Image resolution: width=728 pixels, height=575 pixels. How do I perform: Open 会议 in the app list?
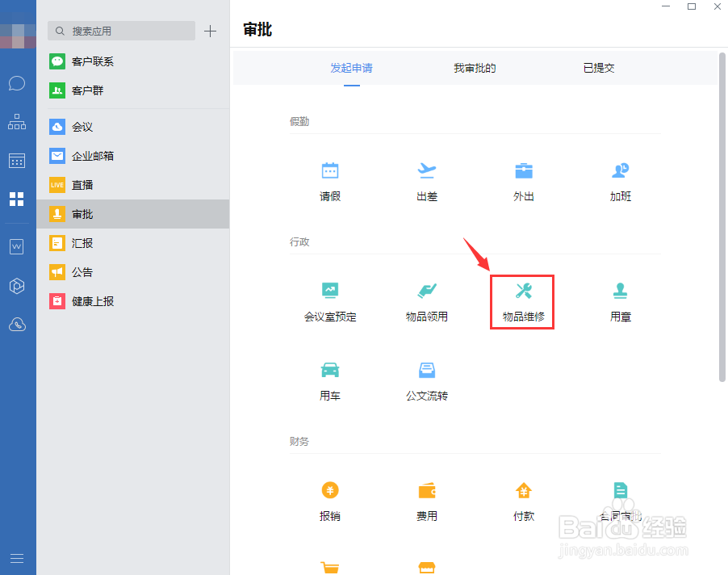pos(133,127)
